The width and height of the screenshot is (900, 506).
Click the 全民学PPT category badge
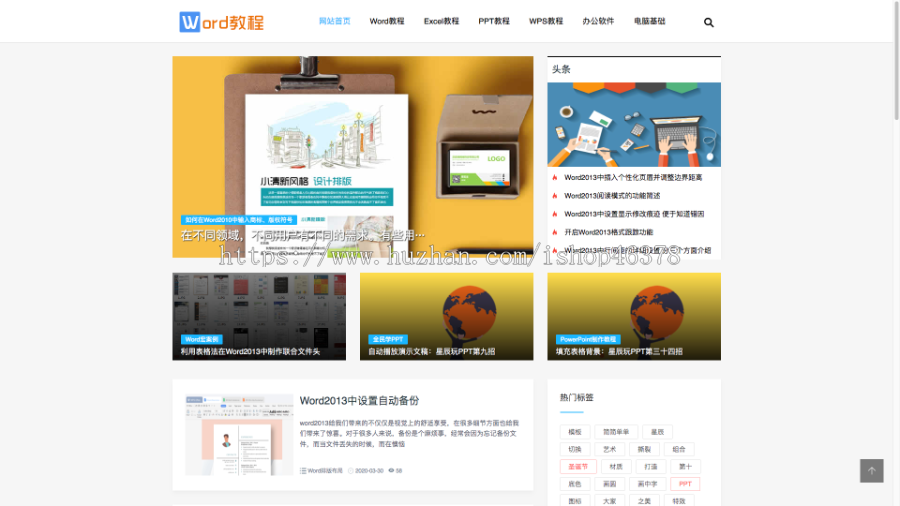pyautogui.click(x=387, y=339)
